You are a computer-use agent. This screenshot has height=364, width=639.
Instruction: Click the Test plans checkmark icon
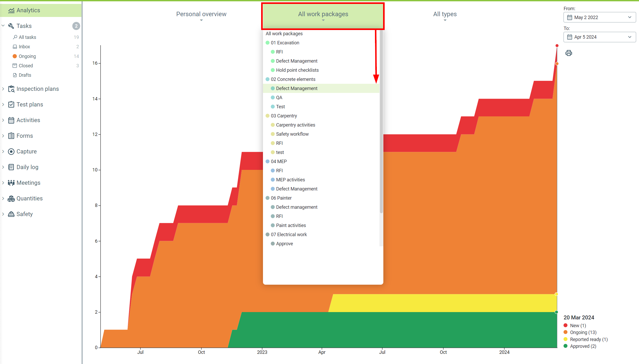pyautogui.click(x=11, y=105)
